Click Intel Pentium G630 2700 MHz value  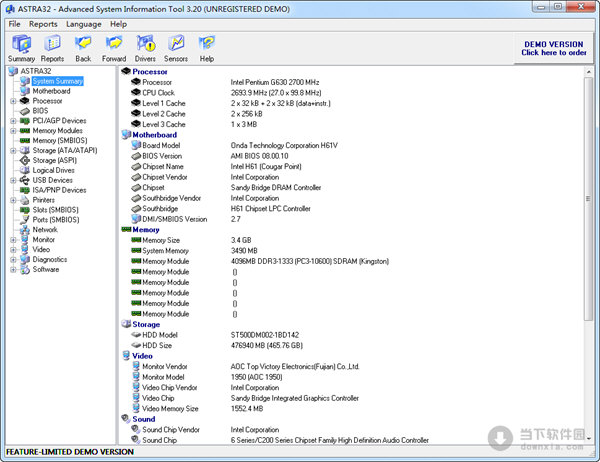(x=275, y=82)
